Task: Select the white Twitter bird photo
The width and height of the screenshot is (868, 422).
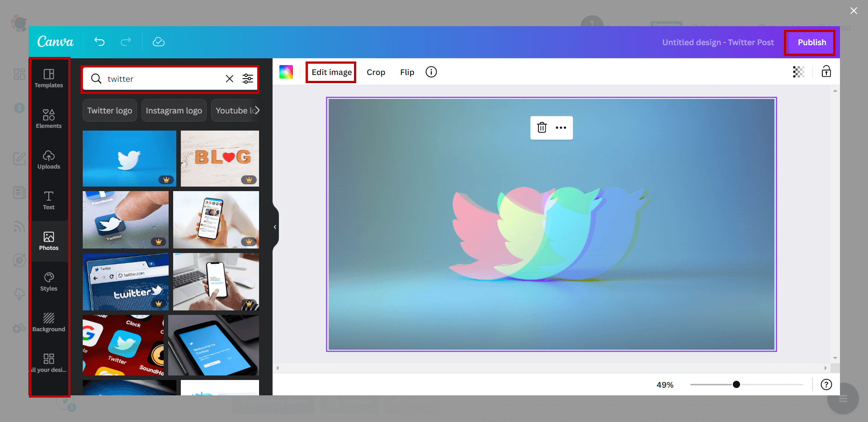Action: pyautogui.click(x=129, y=159)
